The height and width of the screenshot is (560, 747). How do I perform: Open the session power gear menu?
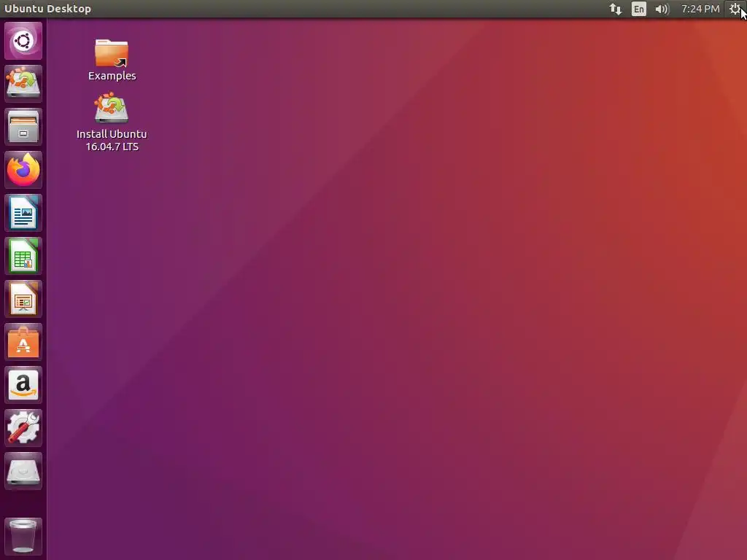[x=735, y=9]
